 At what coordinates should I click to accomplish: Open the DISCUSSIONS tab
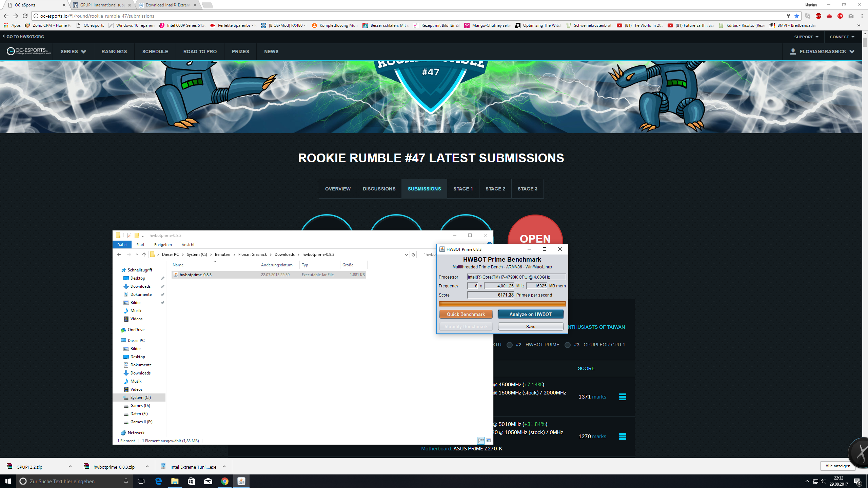[379, 189]
